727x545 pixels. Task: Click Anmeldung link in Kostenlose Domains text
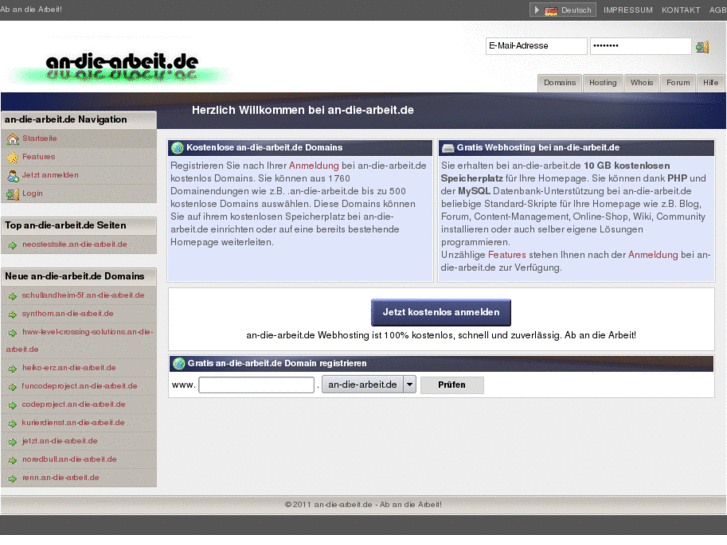coord(314,166)
